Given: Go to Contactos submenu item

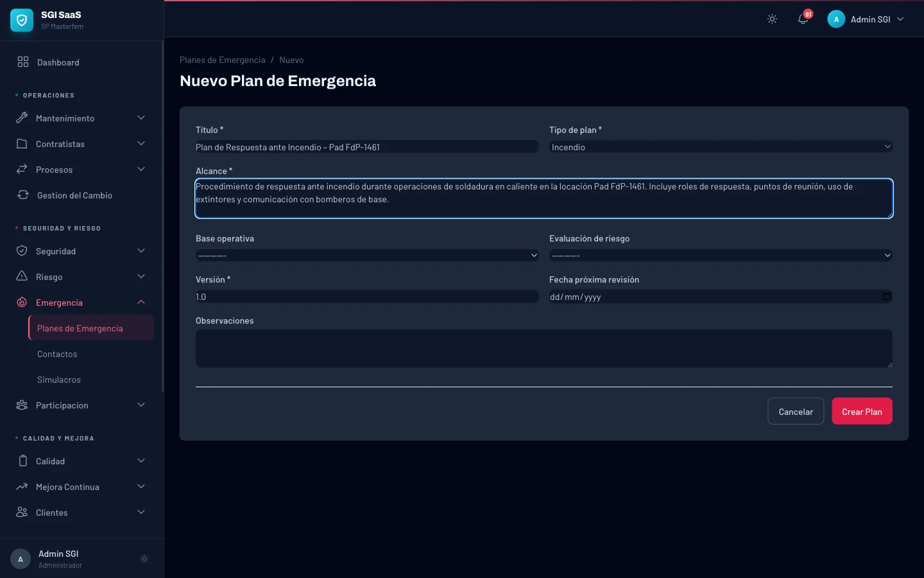Looking at the screenshot, I should (57, 354).
